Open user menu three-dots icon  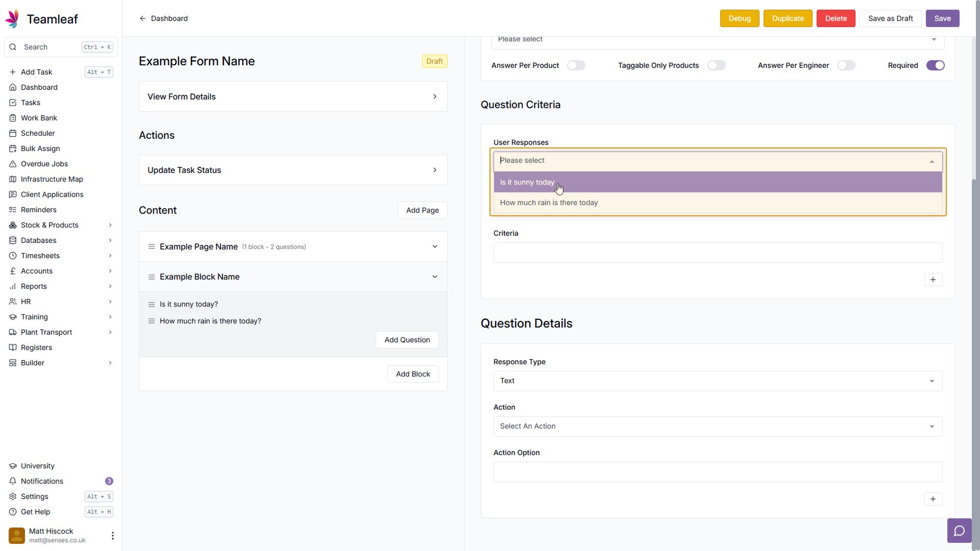tap(112, 536)
